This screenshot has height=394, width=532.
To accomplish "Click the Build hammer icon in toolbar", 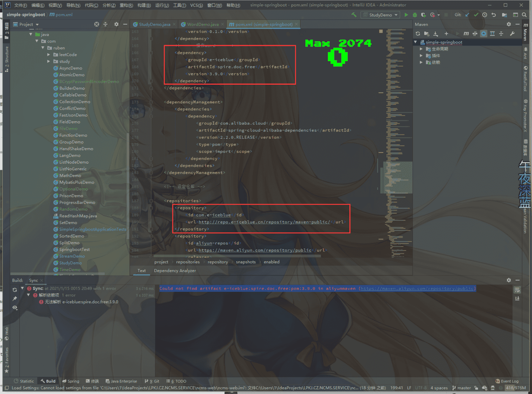I will coord(354,15).
